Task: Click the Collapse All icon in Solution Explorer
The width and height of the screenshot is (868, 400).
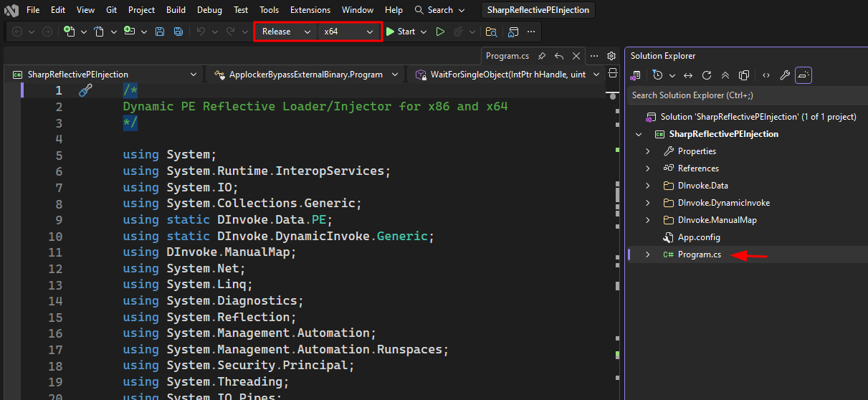Action: point(725,75)
